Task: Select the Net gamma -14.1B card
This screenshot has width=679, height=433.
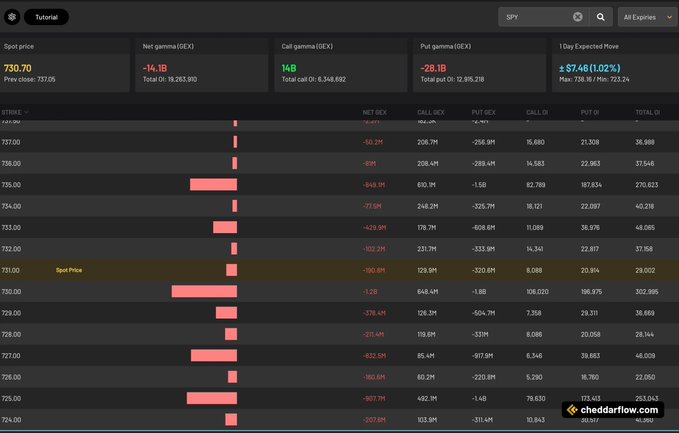Action: click(202, 65)
